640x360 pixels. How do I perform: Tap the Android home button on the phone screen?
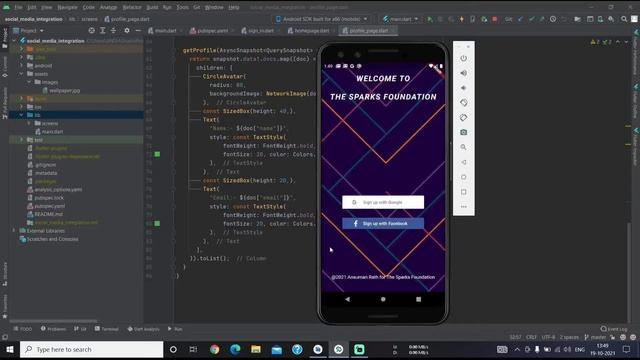(383, 299)
